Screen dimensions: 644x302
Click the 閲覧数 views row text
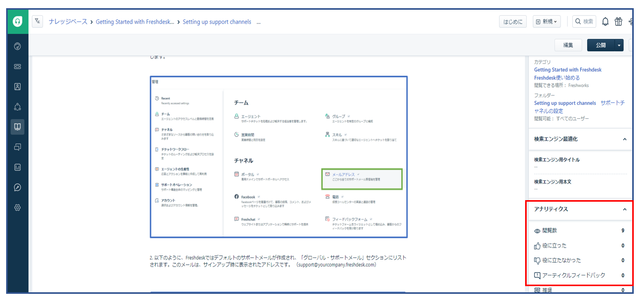(x=550, y=231)
